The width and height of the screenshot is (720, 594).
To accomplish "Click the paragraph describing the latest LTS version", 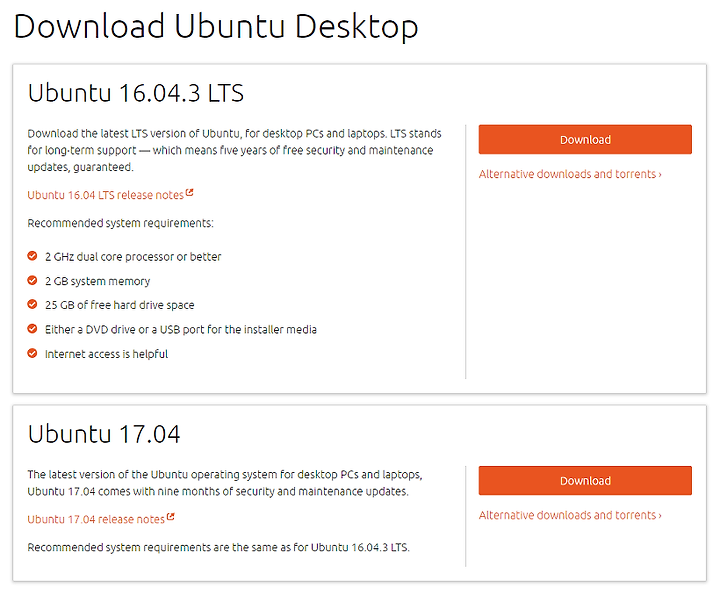I will (x=234, y=150).
